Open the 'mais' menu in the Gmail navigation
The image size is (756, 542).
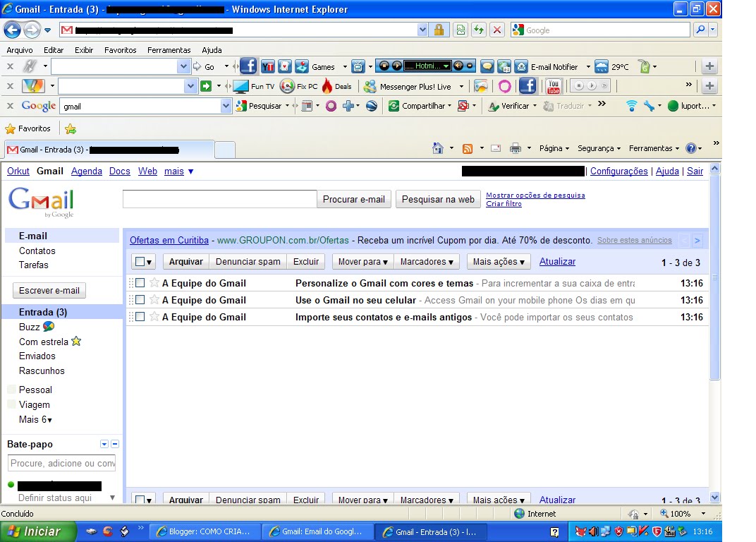click(173, 171)
